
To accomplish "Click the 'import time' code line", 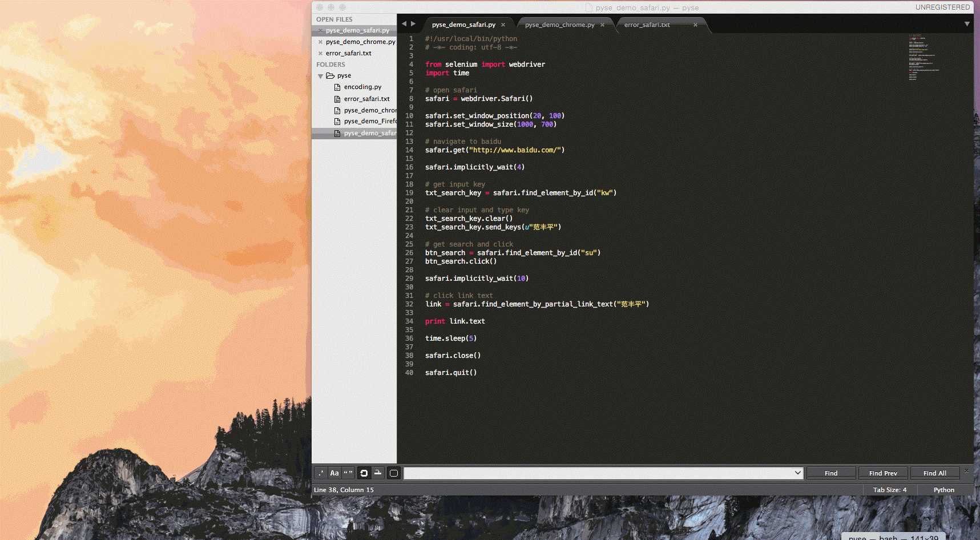I will tap(447, 73).
